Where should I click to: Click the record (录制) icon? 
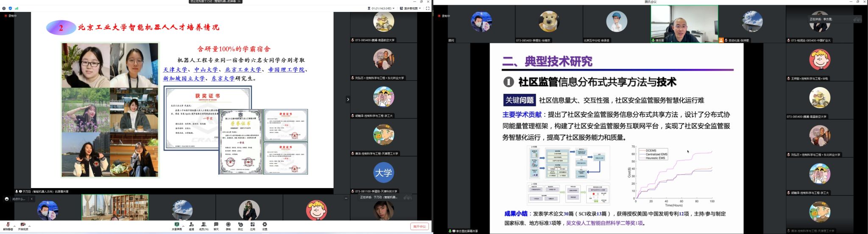click(x=228, y=225)
